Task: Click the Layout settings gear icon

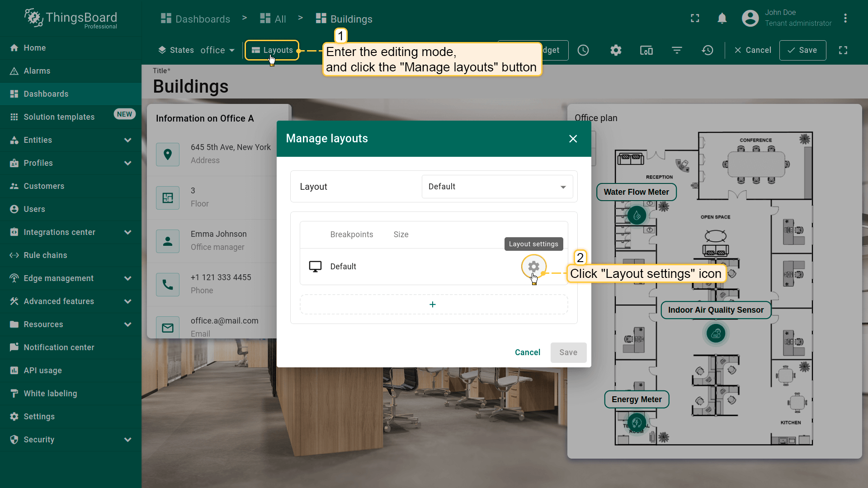Action: pos(533,267)
